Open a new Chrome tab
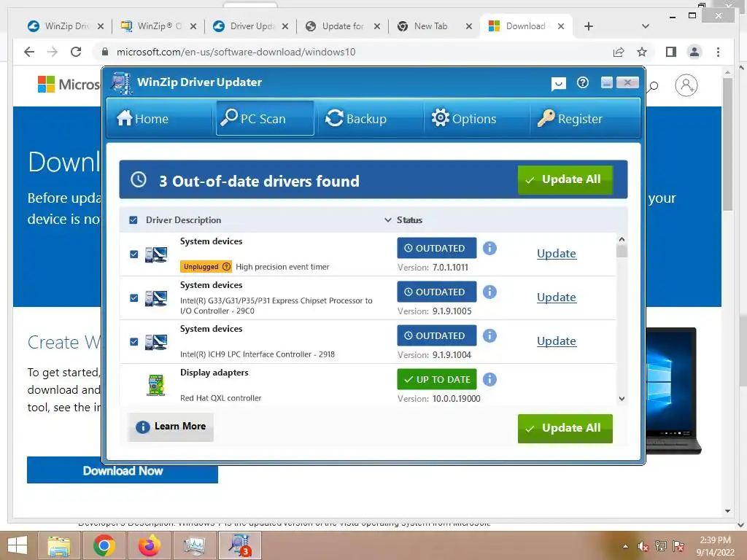 click(x=589, y=26)
